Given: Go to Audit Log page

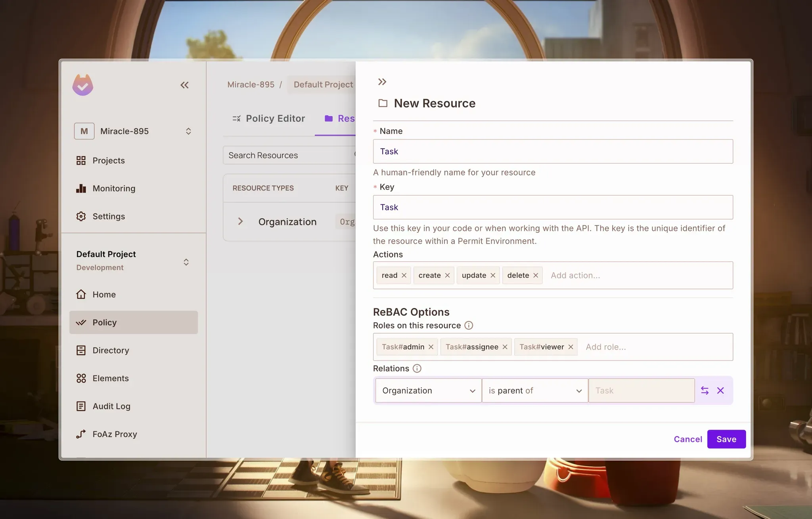Looking at the screenshot, I should tap(111, 406).
